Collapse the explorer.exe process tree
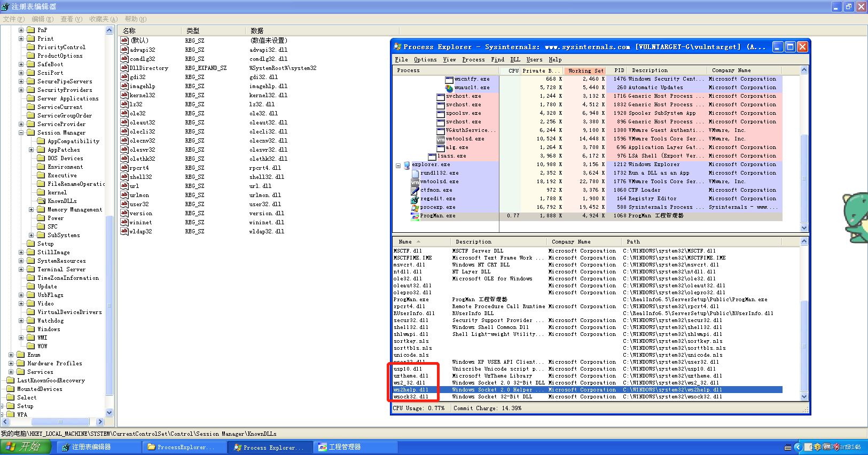The height and width of the screenshot is (455, 868). pos(398,165)
